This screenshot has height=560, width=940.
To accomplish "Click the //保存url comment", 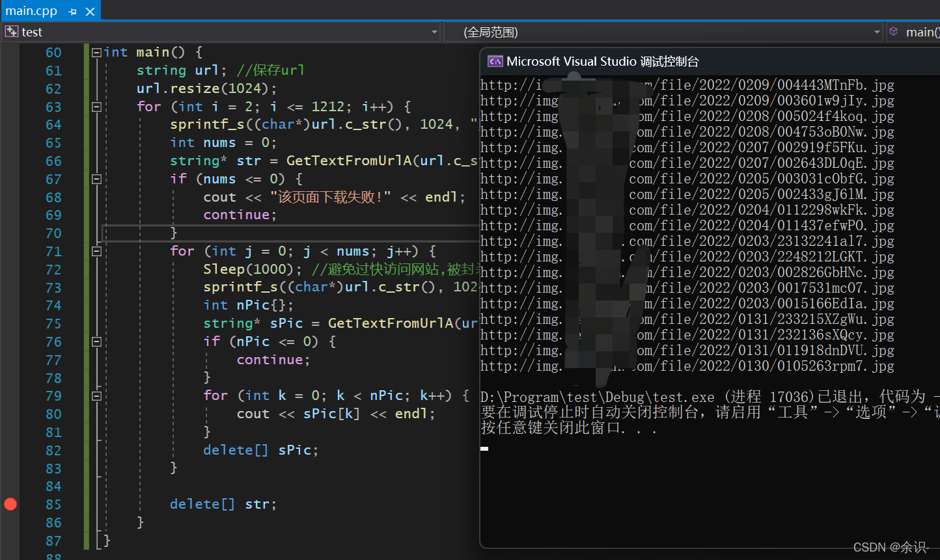I will click(270, 70).
